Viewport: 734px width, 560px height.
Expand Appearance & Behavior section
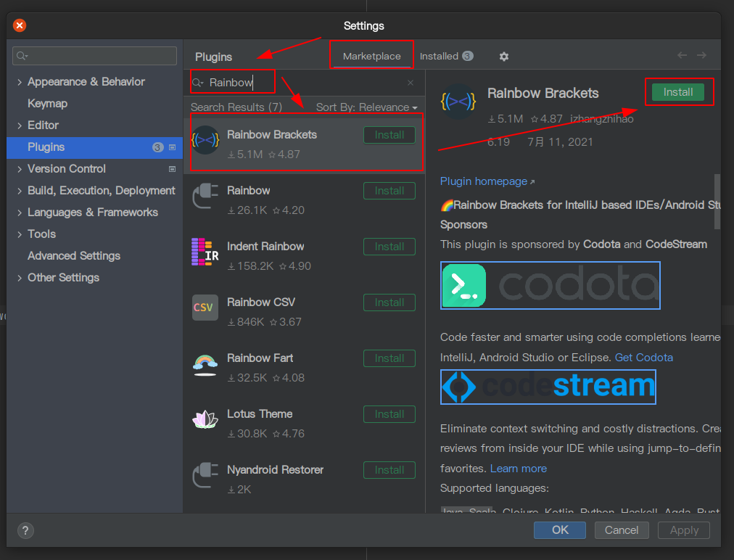click(x=19, y=82)
